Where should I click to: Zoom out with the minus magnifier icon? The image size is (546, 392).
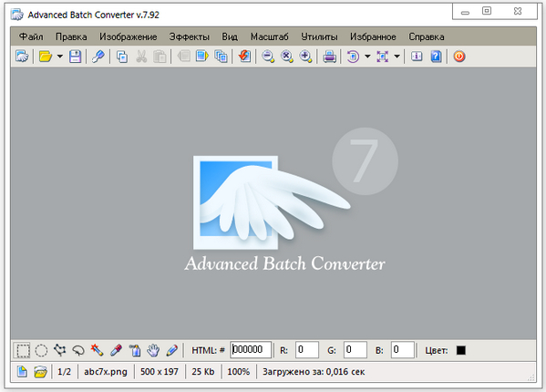point(268,56)
